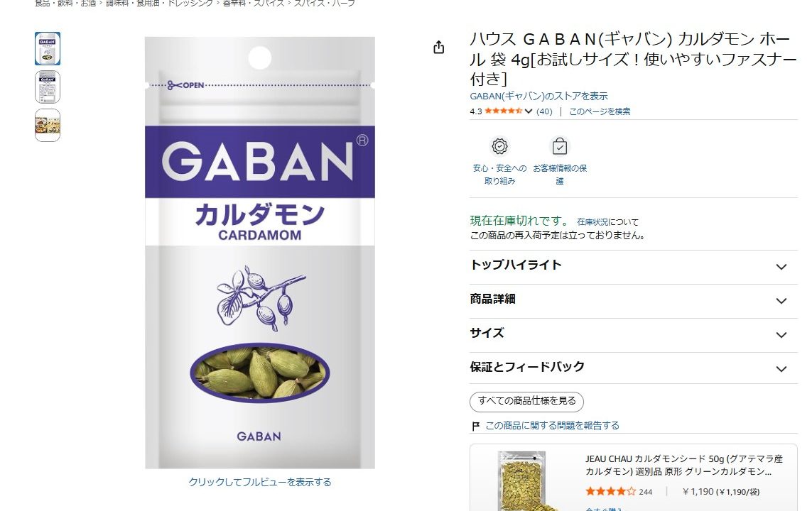
Task: Open the star rating popover arrow
Action: click(529, 111)
